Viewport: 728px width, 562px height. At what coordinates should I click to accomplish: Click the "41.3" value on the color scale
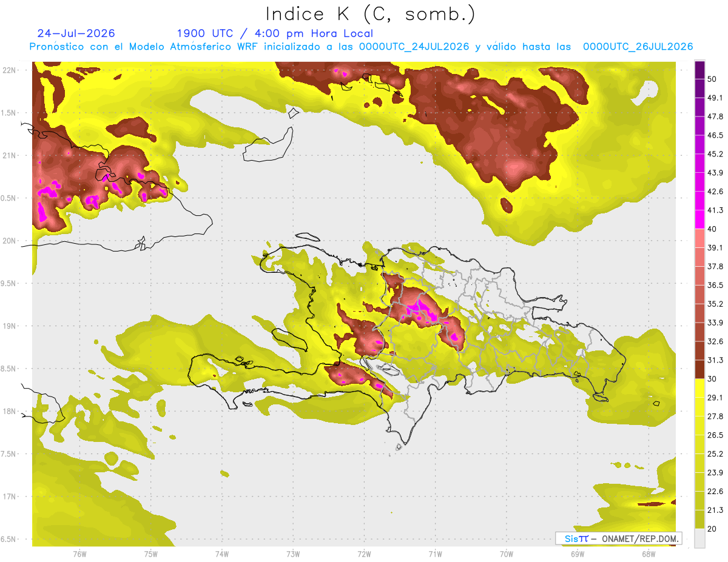715,210
